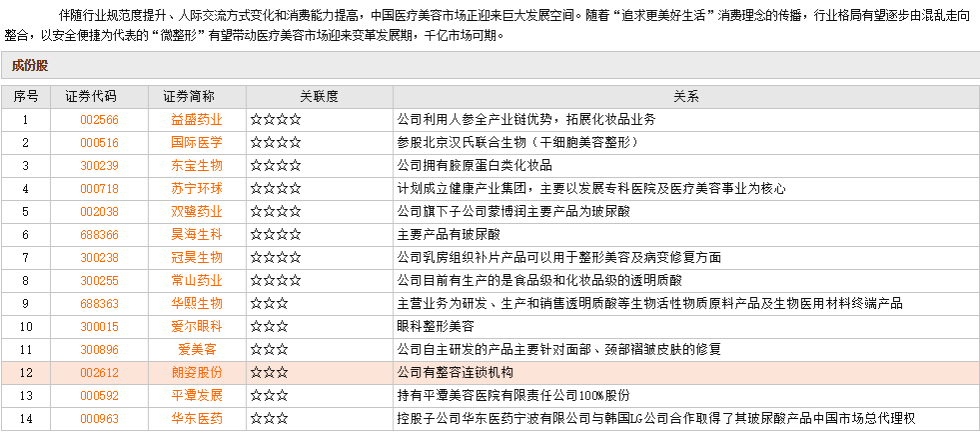The image size is (980, 435).
Task: Click the sequence number 12 cell
Action: 26,373
